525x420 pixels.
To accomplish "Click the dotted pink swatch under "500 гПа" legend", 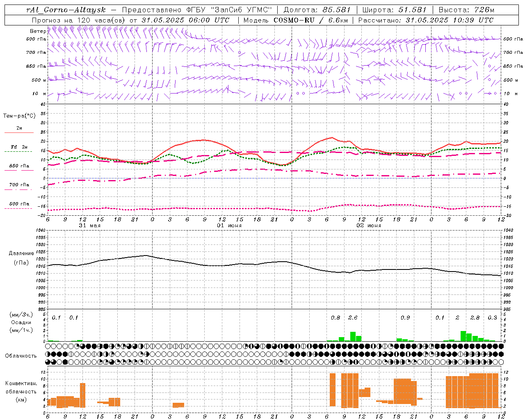I will click(x=19, y=209).
